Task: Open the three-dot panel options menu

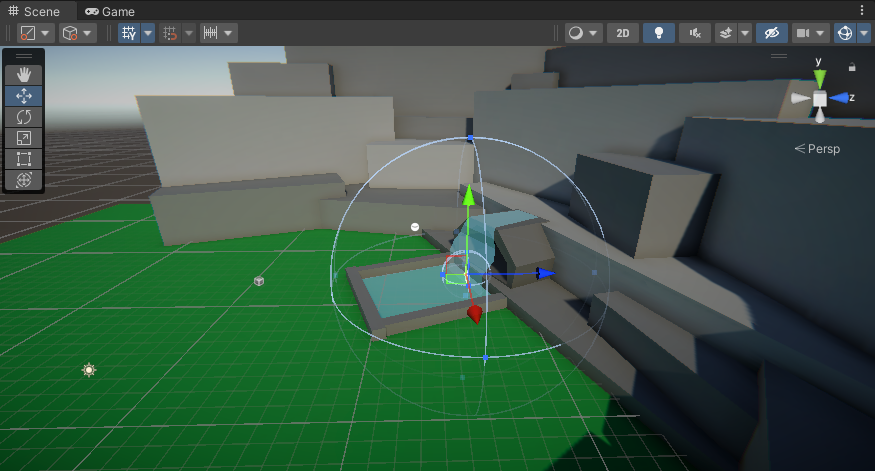Action: [x=862, y=10]
